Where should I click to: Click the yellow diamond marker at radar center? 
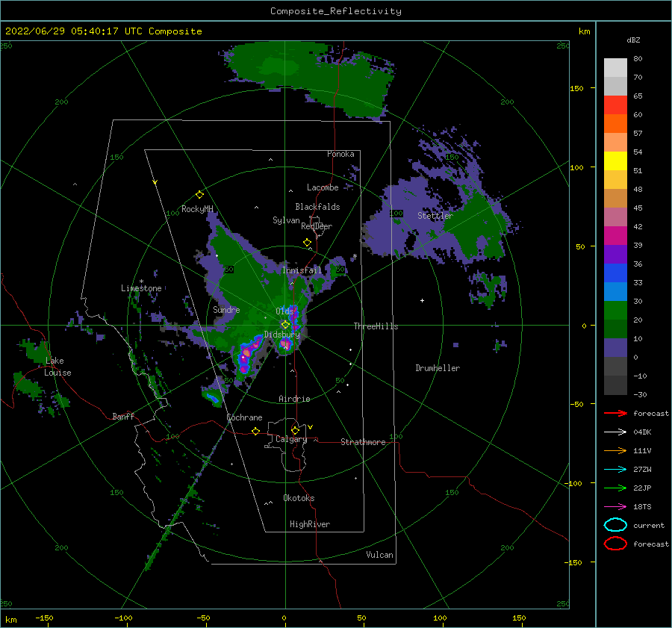285,325
